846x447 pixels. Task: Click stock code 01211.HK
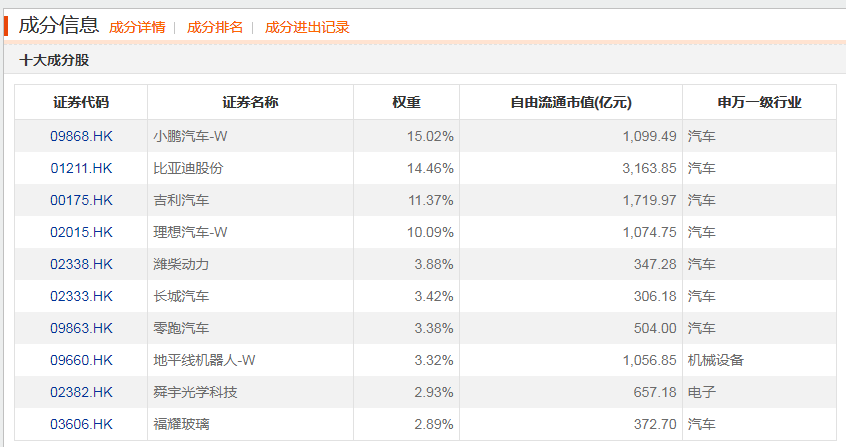click(81, 168)
